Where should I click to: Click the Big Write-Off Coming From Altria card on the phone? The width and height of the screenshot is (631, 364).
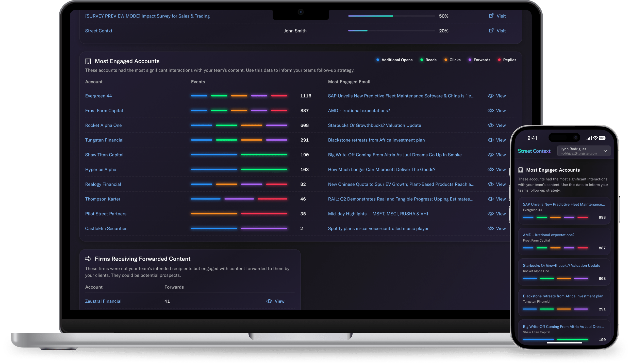(564, 332)
